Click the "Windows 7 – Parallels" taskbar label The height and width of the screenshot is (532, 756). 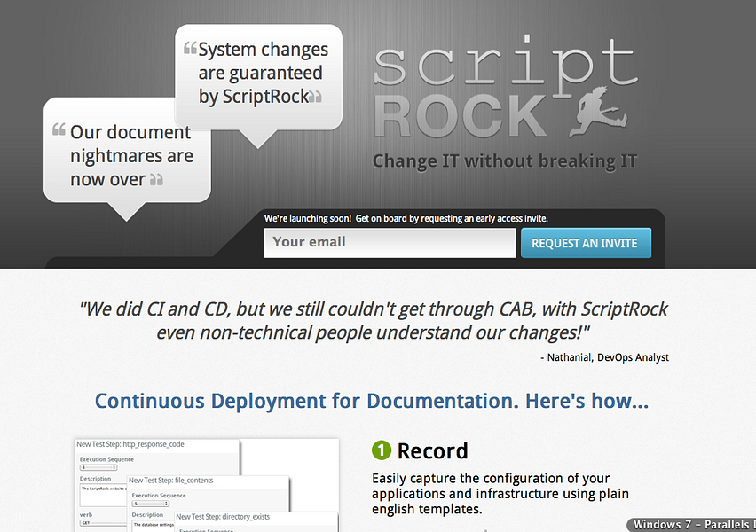[x=691, y=524]
